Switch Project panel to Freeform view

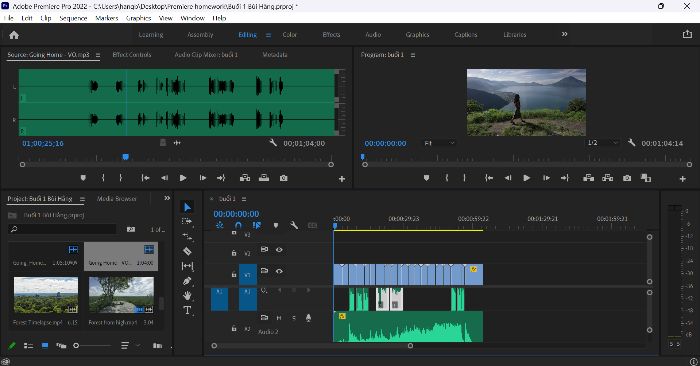click(x=61, y=345)
